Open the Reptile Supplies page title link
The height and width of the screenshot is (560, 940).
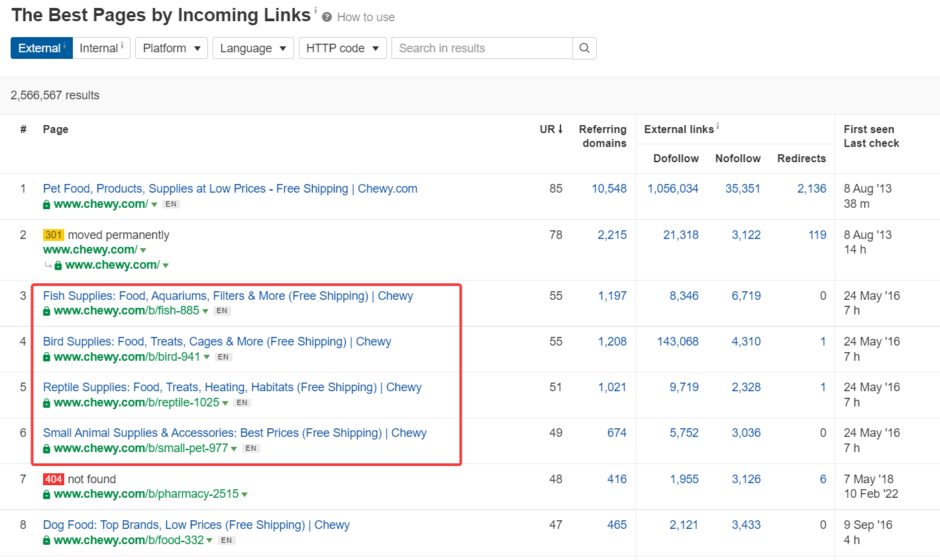pyautogui.click(x=233, y=387)
